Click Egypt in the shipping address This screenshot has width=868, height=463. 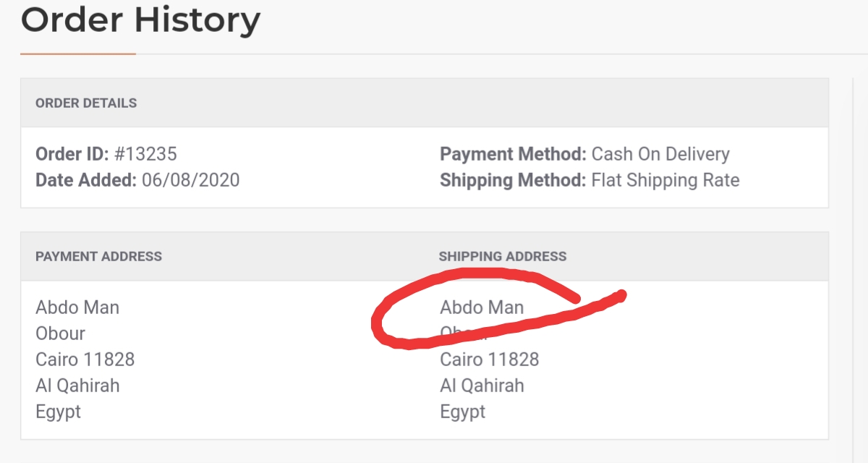point(462,412)
